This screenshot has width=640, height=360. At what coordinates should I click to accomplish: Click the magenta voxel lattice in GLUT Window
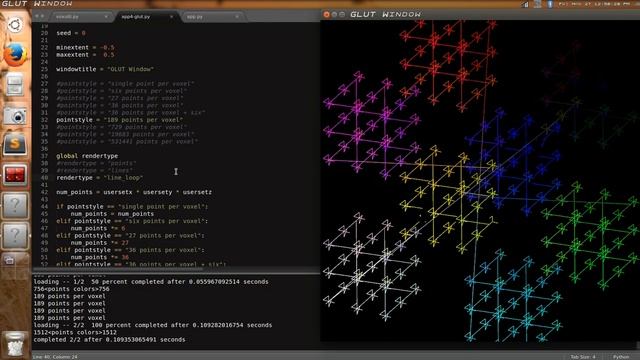[x=371, y=126]
